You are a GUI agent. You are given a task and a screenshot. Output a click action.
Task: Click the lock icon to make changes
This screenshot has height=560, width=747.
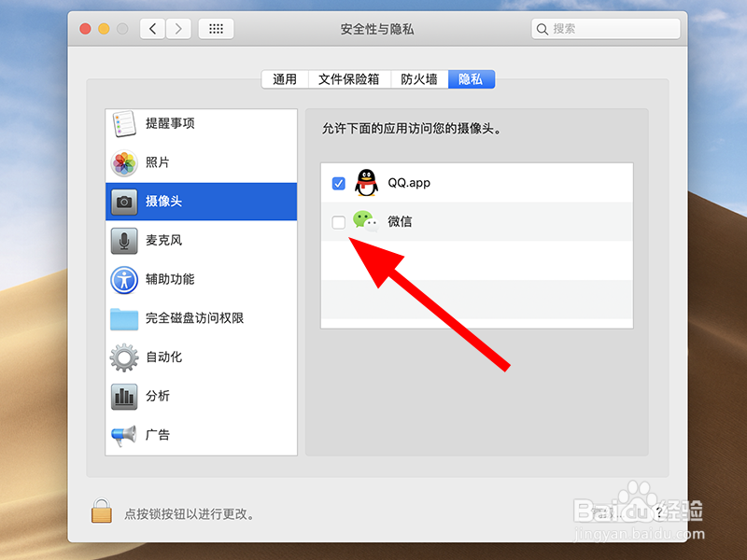click(102, 511)
